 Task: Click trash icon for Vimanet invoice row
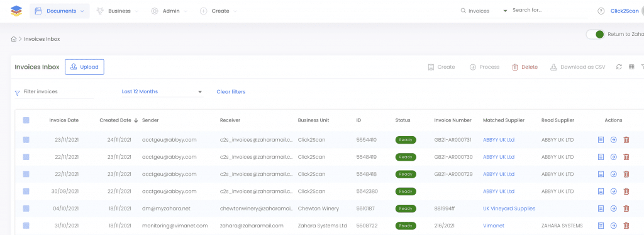click(x=626, y=226)
